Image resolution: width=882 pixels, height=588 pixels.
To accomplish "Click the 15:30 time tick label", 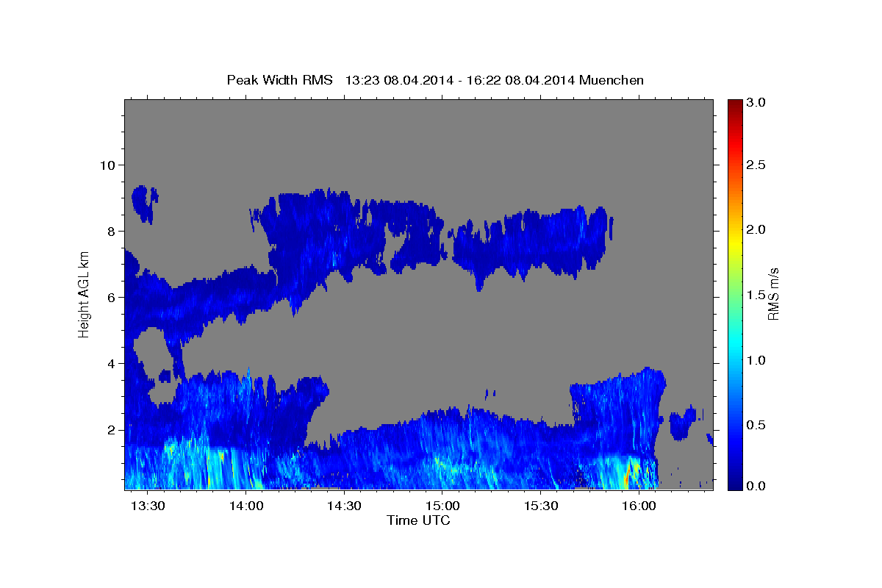I will click(x=541, y=506).
